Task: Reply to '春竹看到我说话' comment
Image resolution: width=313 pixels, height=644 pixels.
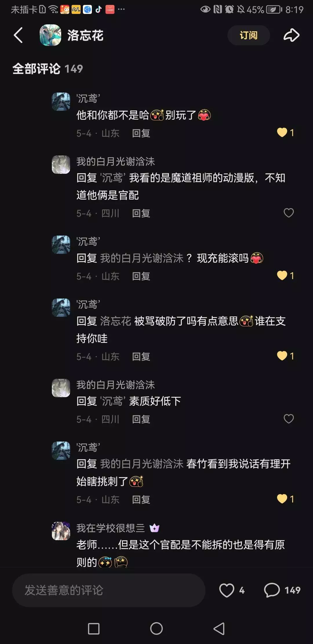Action: 141,500
